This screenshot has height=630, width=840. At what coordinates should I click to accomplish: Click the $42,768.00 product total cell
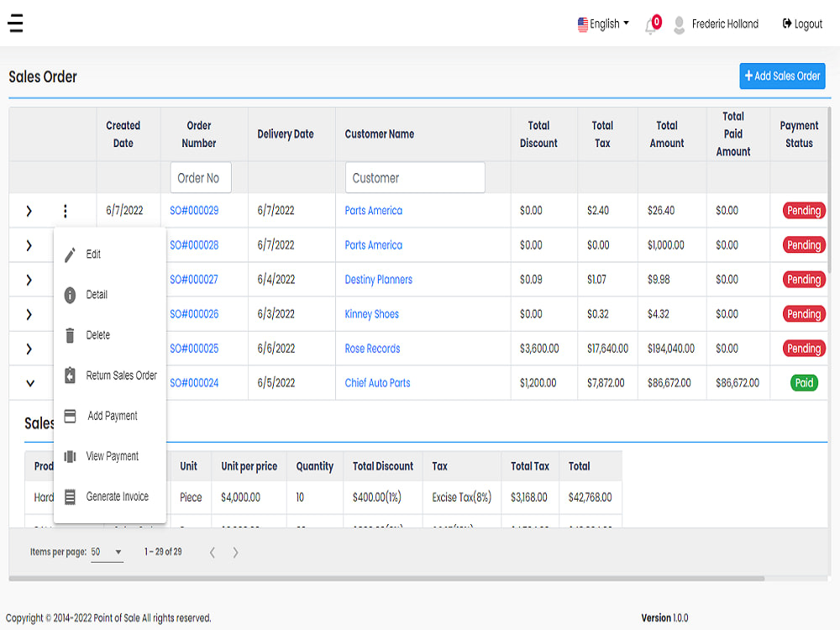590,497
